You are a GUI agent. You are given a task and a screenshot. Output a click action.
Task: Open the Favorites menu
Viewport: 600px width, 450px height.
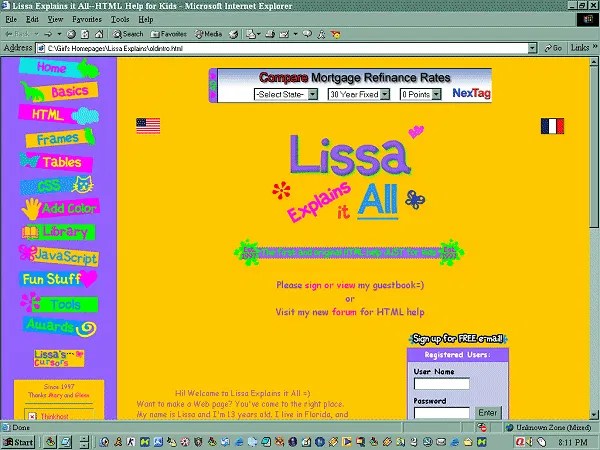click(87, 19)
